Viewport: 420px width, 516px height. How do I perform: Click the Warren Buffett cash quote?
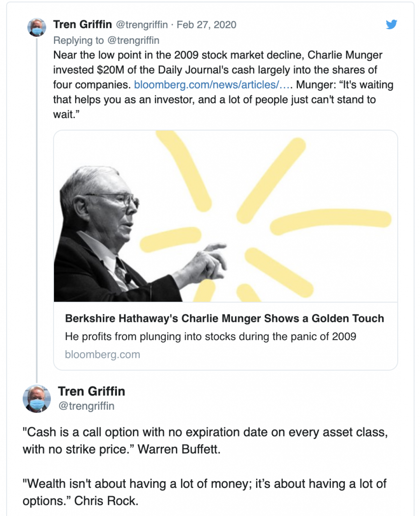[202, 441]
